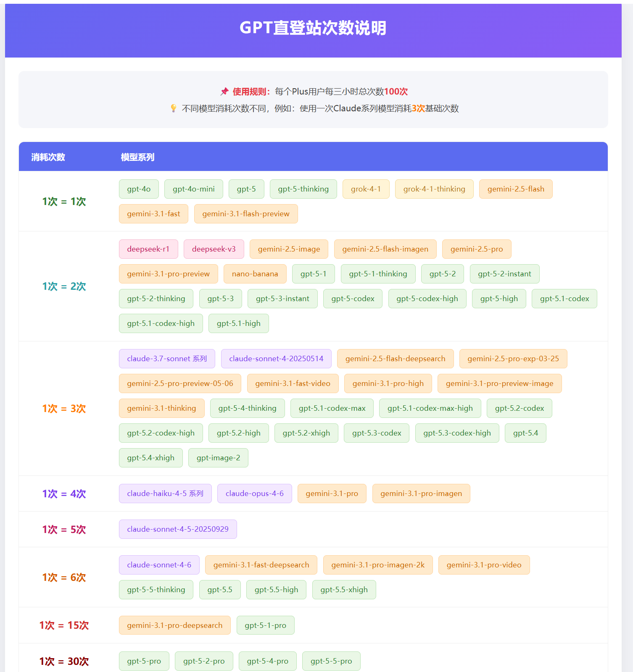Select the gpt-5.2-xhigh tag

(306, 433)
